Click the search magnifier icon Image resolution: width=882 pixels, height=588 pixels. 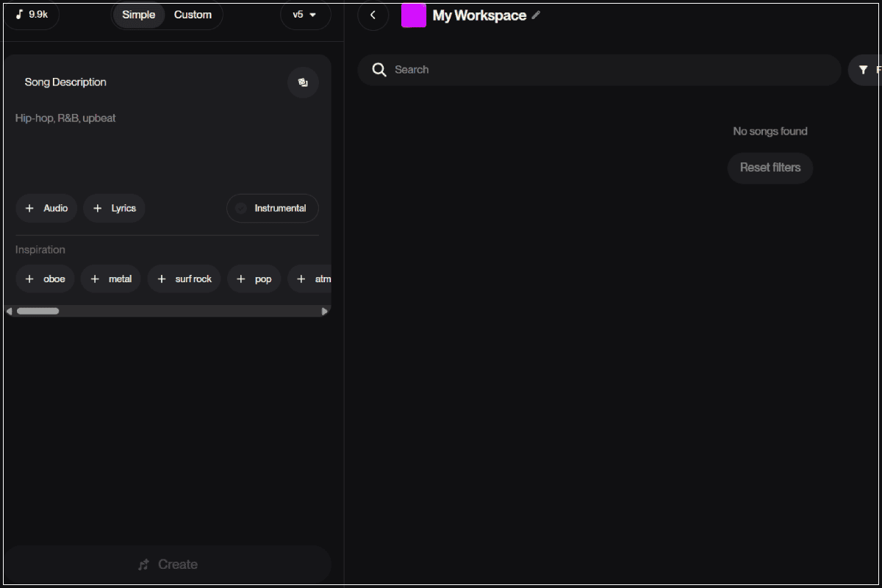(379, 70)
